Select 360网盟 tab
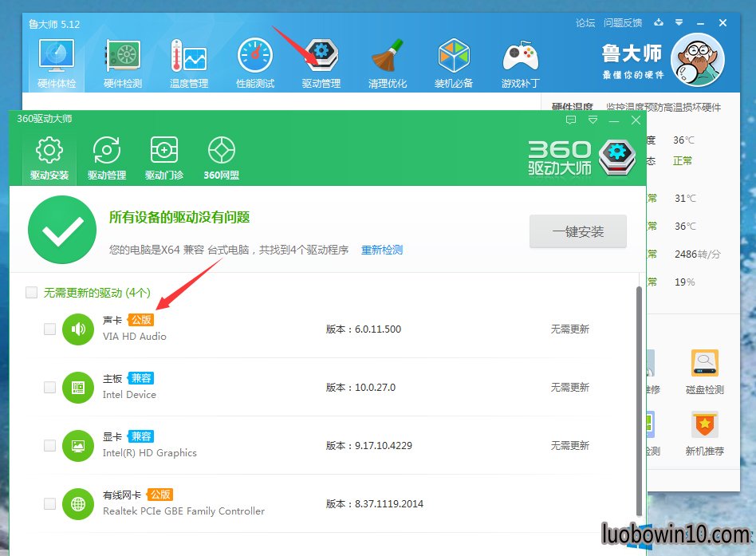Viewport: 756px width, 556px height. (222, 158)
